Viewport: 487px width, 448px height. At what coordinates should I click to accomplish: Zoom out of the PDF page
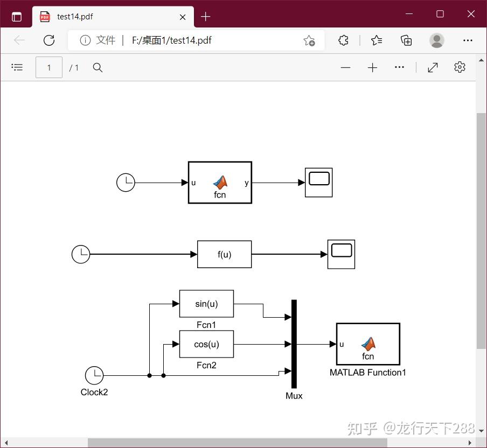[x=345, y=67]
